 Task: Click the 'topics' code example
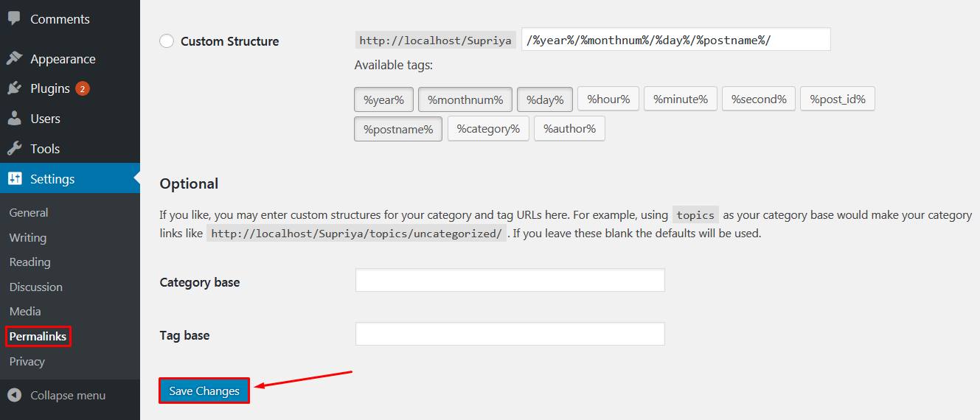pos(695,215)
